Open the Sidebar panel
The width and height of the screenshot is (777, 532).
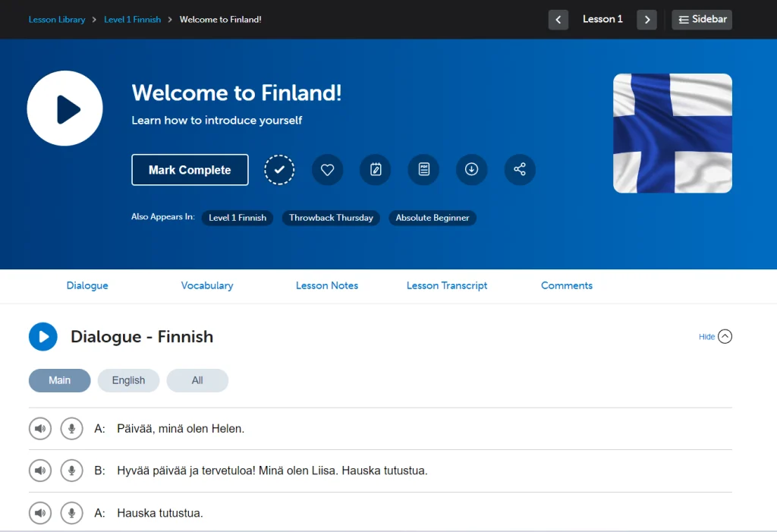tap(701, 19)
